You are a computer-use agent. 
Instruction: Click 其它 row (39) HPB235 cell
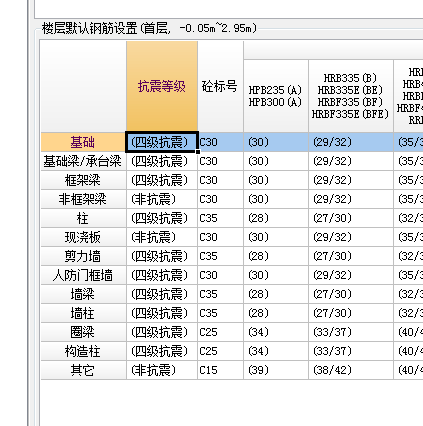276,370
